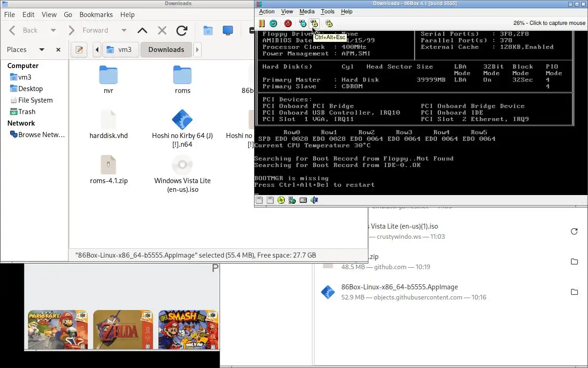Click the sound icon in 86Box status bar

pyautogui.click(x=314, y=200)
